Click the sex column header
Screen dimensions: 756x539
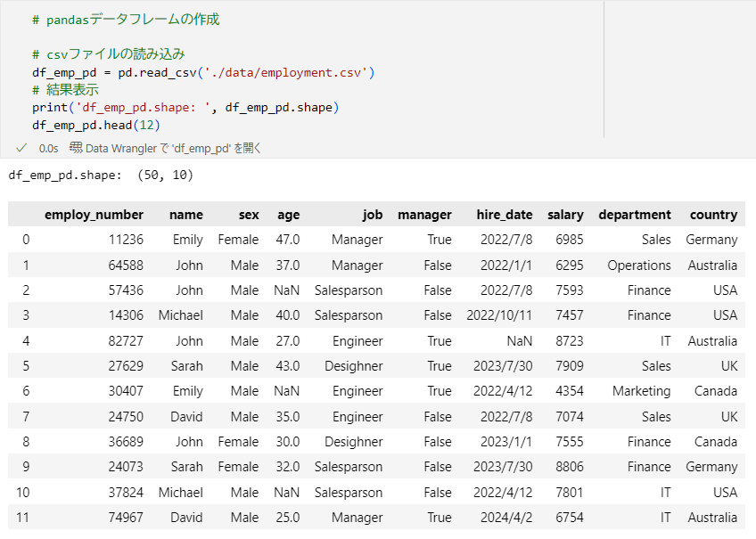[x=249, y=215]
